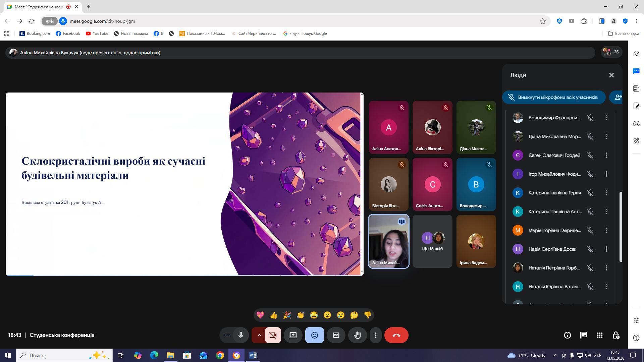Open the chat messages icon
The width and height of the screenshot is (644, 362).
coord(584,335)
